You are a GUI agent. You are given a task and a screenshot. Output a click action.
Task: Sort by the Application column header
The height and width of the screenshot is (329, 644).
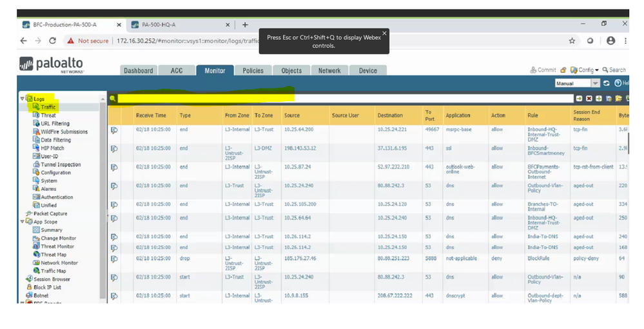pyautogui.click(x=458, y=115)
